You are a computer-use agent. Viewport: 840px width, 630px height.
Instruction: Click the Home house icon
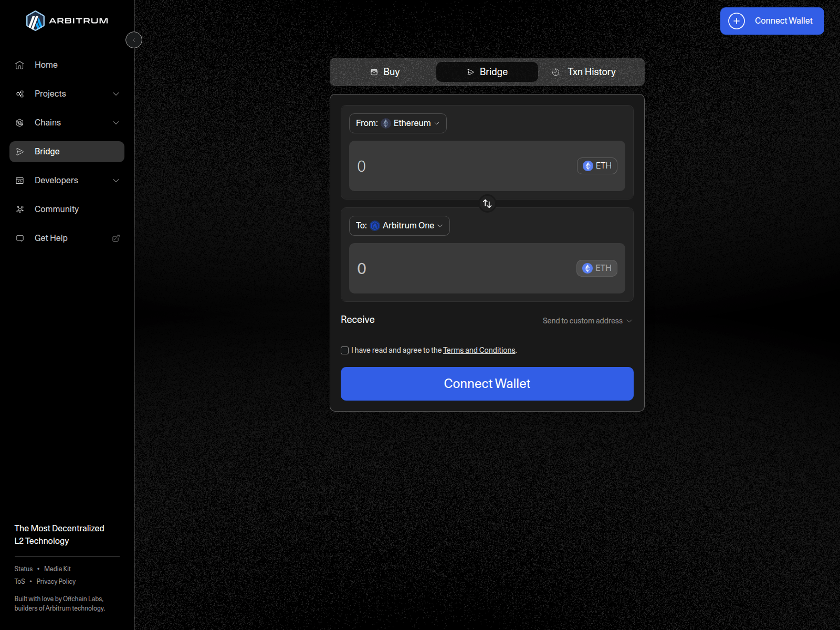(20, 65)
